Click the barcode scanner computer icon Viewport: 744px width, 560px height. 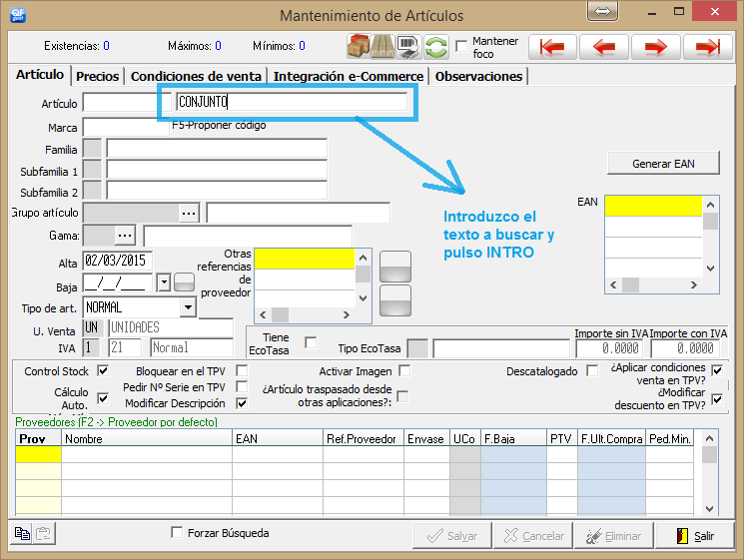(408, 47)
